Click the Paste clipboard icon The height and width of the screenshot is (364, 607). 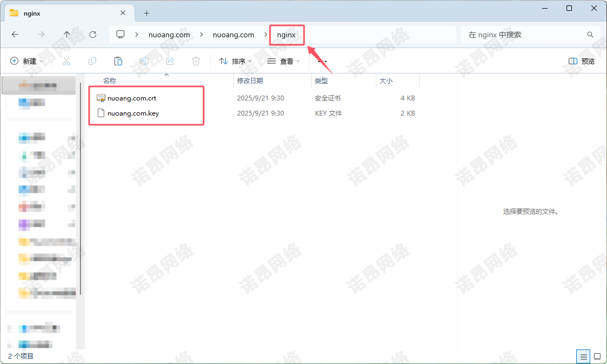pyautogui.click(x=118, y=62)
